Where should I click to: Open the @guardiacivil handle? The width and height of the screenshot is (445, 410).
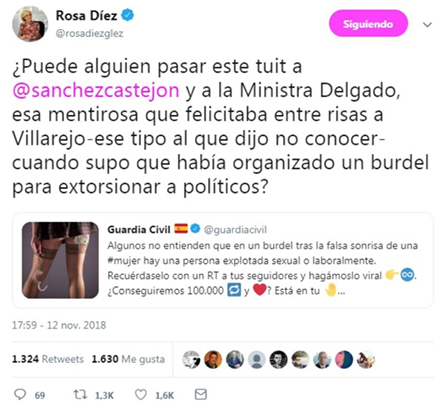[235, 229]
